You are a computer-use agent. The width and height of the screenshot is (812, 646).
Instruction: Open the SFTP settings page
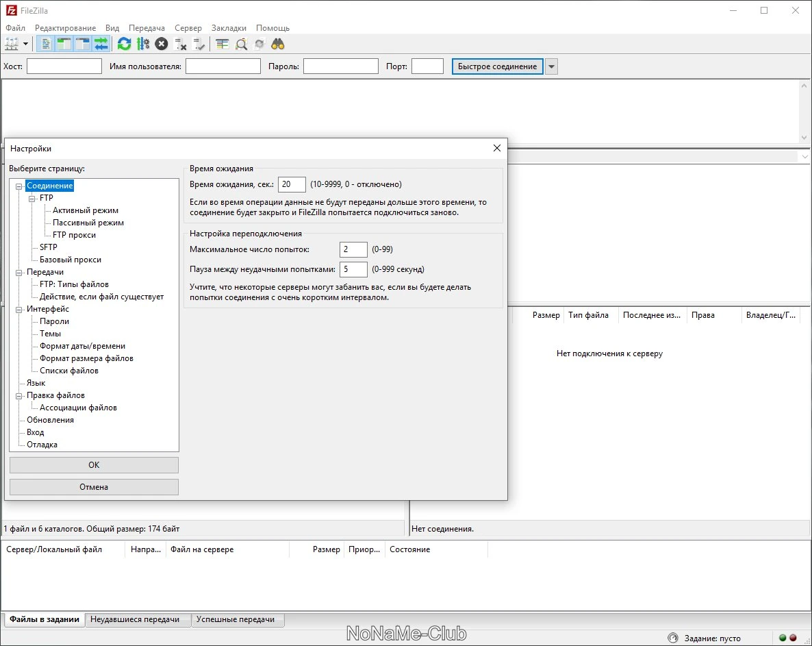pyautogui.click(x=49, y=247)
